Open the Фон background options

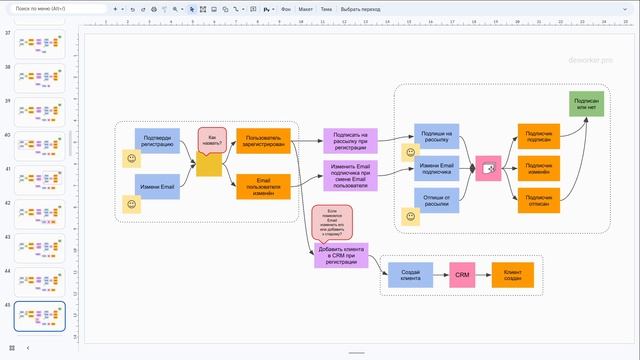pyautogui.click(x=286, y=9)
